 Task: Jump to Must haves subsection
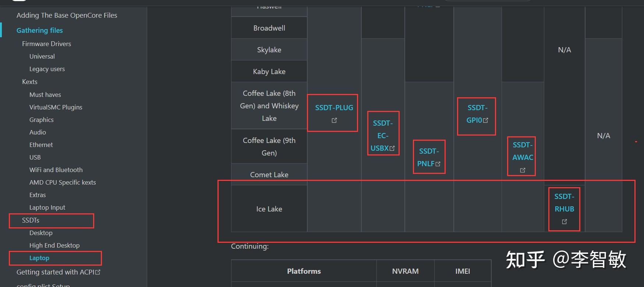[45, 95]
